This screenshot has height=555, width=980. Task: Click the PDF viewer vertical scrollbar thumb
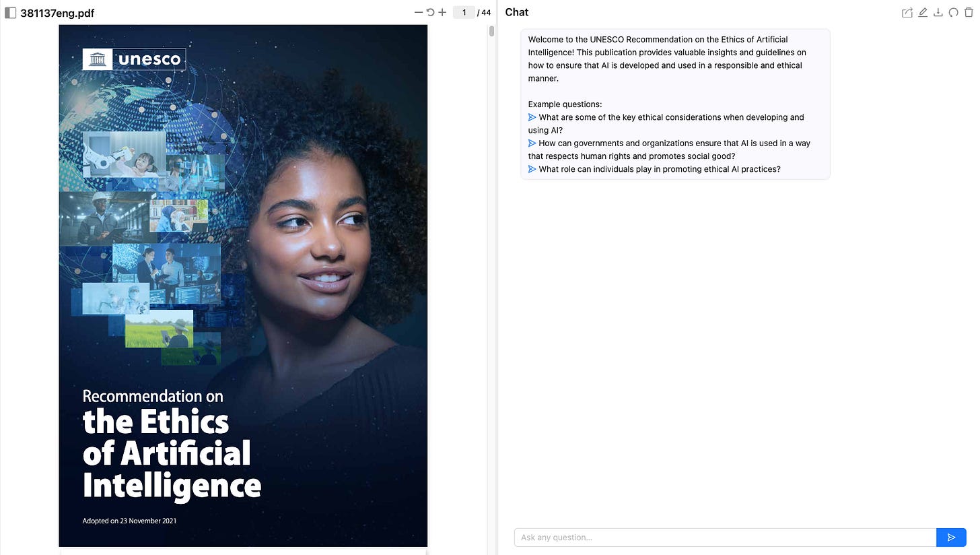coord(492,31)
